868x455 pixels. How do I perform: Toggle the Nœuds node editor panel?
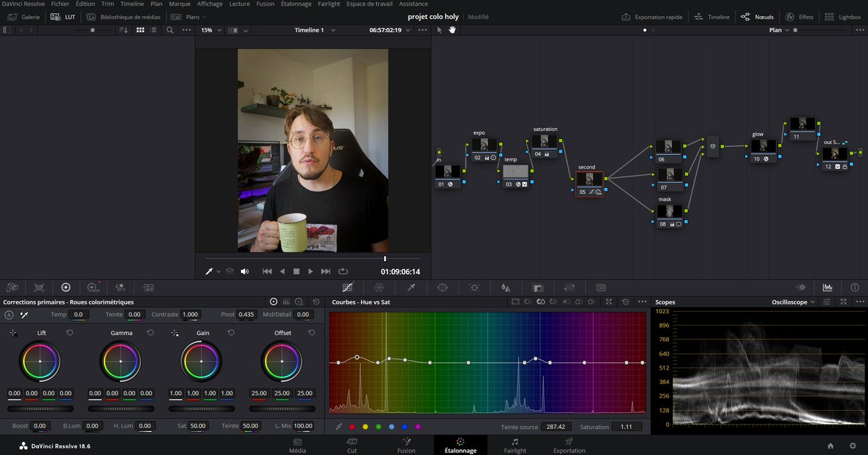757,16
